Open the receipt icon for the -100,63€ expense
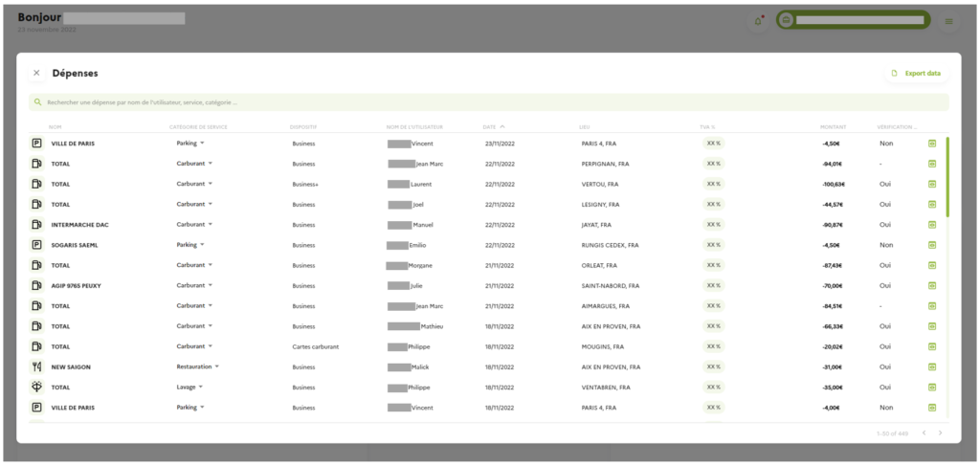This screenshot has height=466, width=980. point(932,185)
